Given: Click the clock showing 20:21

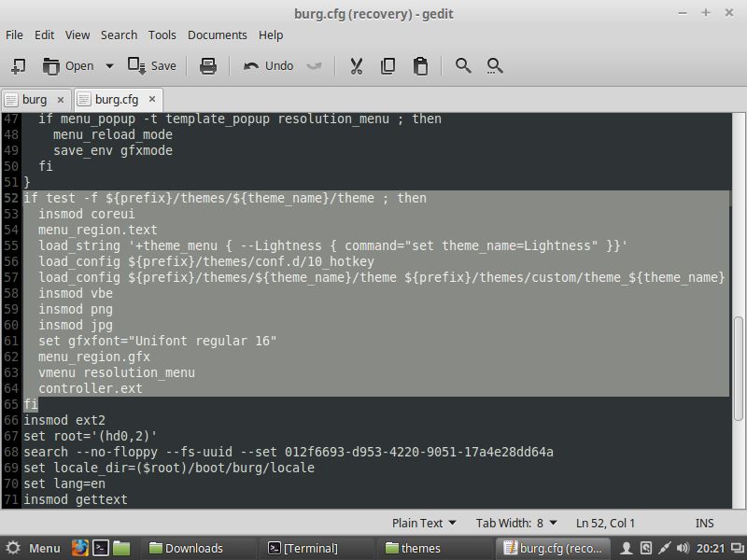Looking at the screenshot, I should tap(711, 548).
